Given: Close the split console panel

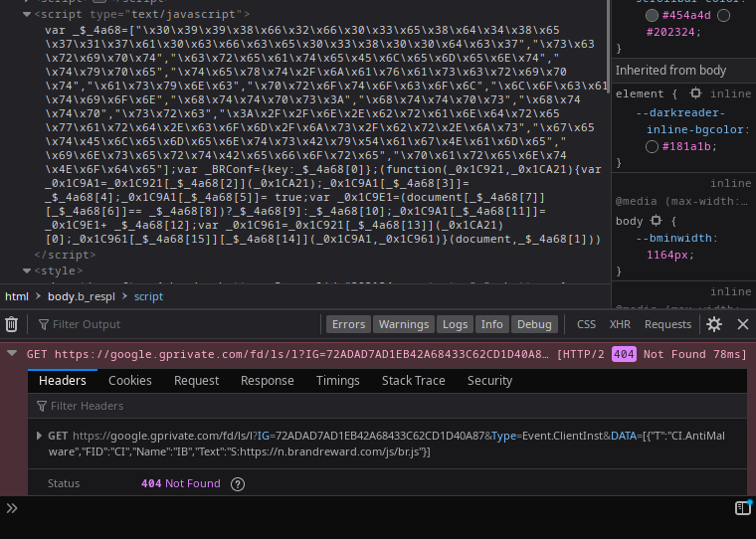Looking at the screenshot, I should click(742, 324).
